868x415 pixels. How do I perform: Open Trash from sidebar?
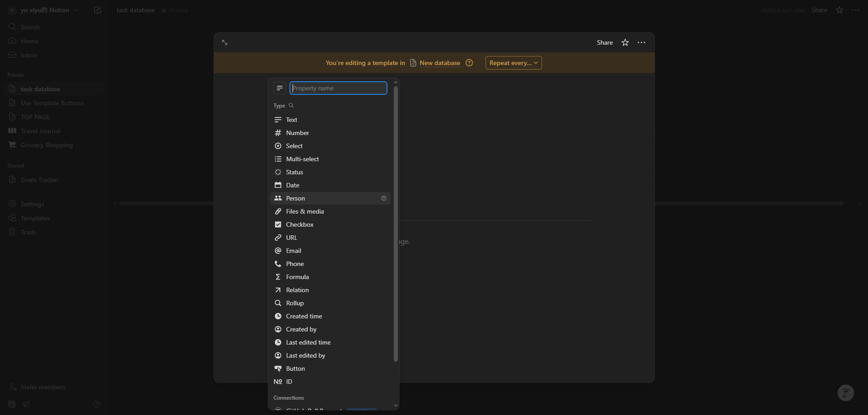point(53,232)
